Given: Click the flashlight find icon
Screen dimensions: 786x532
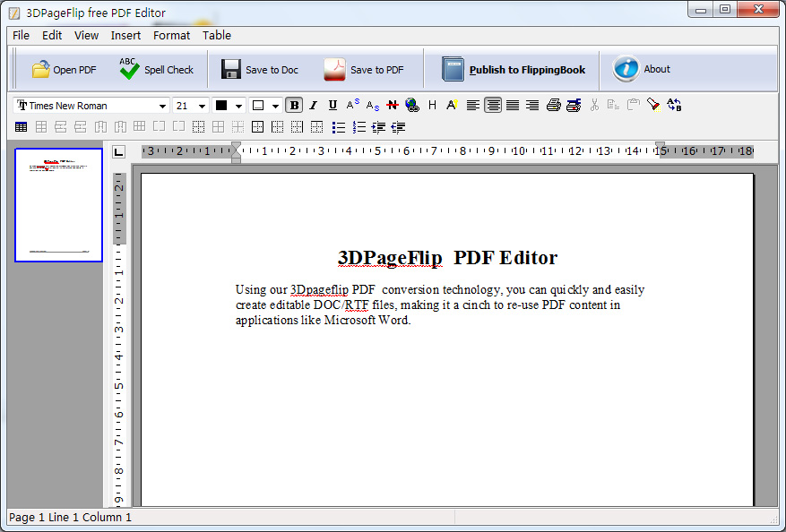Looking at the screenshot, I should click(653, 105).
